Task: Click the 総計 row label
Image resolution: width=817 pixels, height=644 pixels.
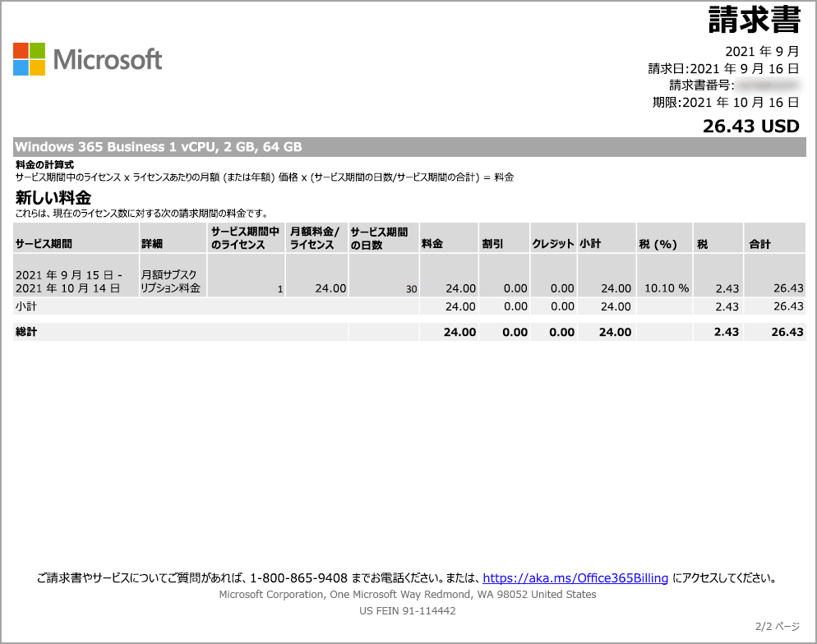Action: point(26,332)
